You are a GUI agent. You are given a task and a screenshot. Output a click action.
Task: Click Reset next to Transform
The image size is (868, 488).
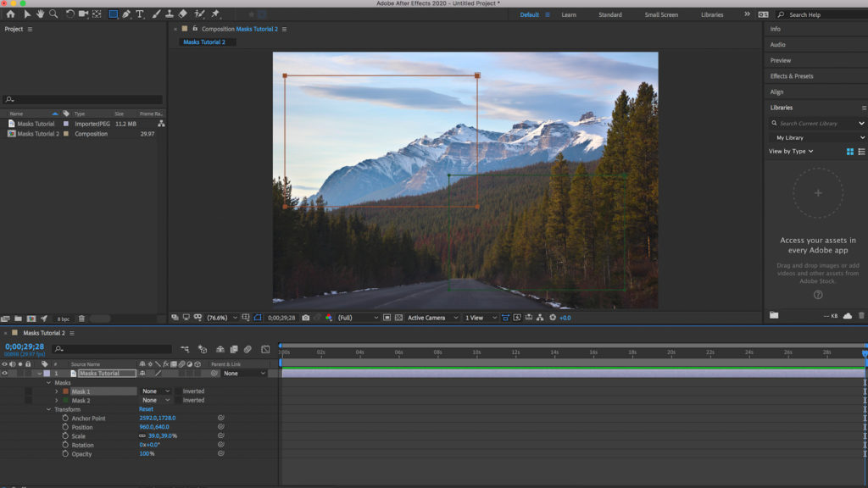tap(146, 409)
